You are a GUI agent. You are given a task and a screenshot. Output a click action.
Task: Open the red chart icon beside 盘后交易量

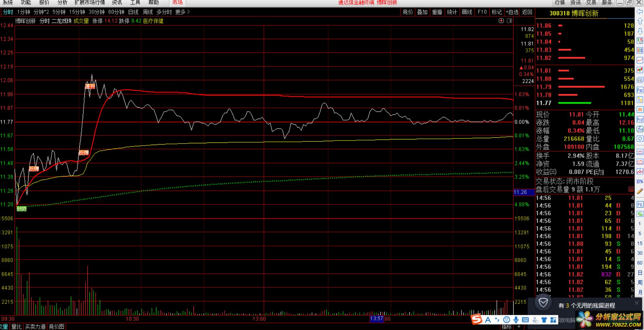click(x=631, y=189)
